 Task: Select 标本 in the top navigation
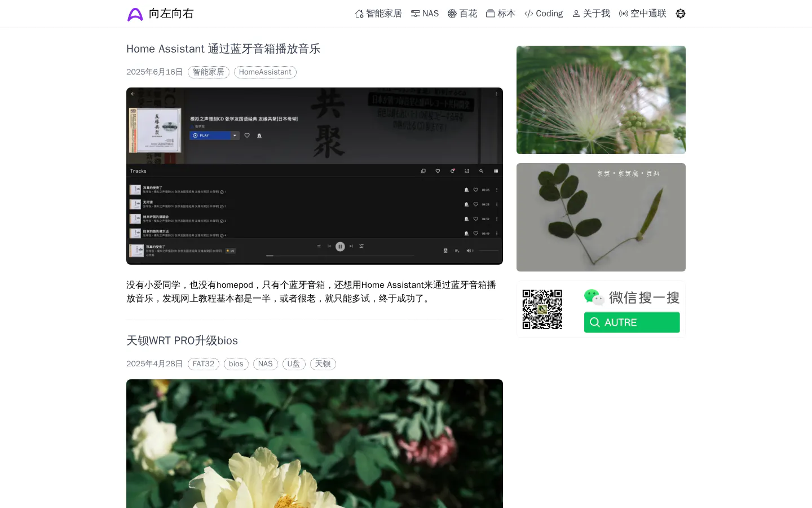tap(501, 14)
